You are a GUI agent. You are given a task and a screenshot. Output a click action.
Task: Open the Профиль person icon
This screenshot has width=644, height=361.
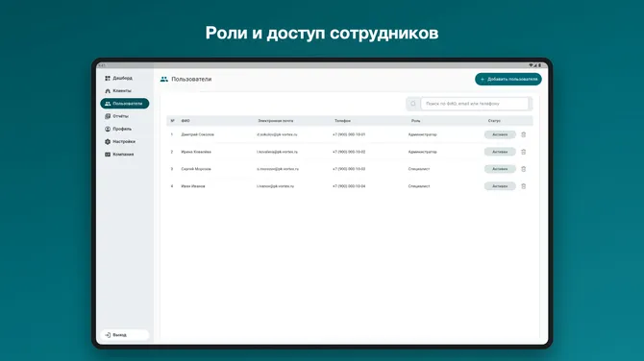coord(108,129)
